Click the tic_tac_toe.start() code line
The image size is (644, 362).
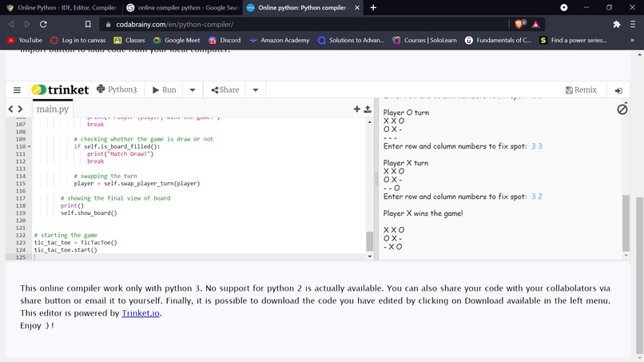pyautogui.click(x=66, y=250)
